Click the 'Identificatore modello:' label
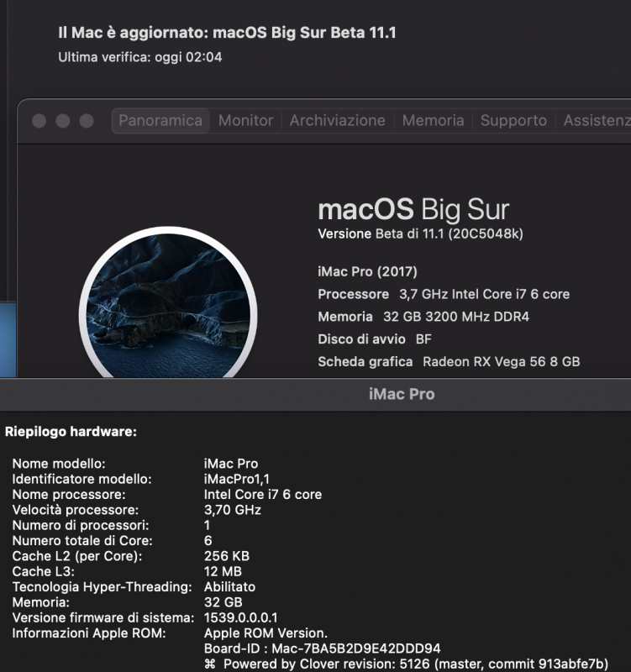Viewport: 631px width, 672px height. 82,479
